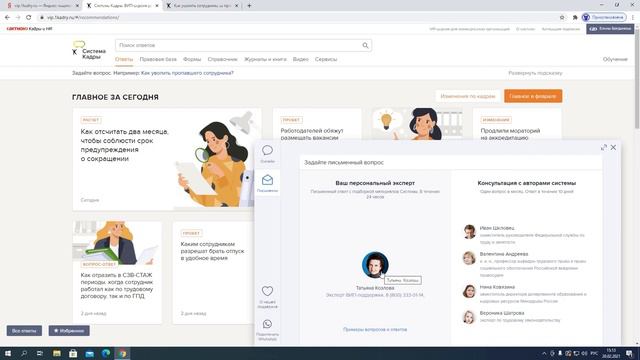This screenshot has height=360, width=640.
Task: Select author Вероника Шатрова
Action: 502,313
